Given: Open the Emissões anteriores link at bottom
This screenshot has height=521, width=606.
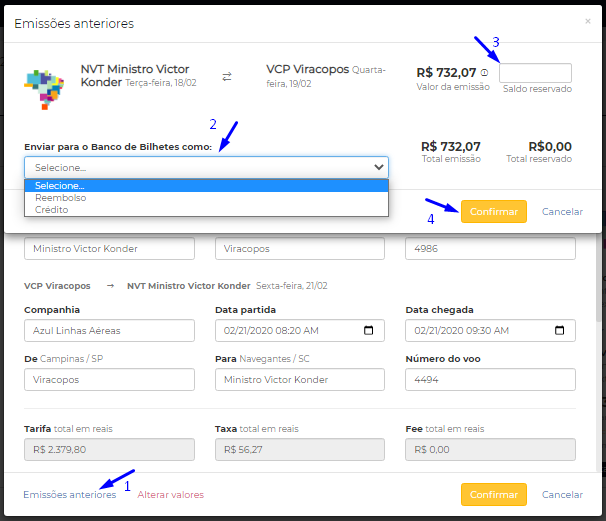Looking at the screenshot, I should click(x=70, y=495).
